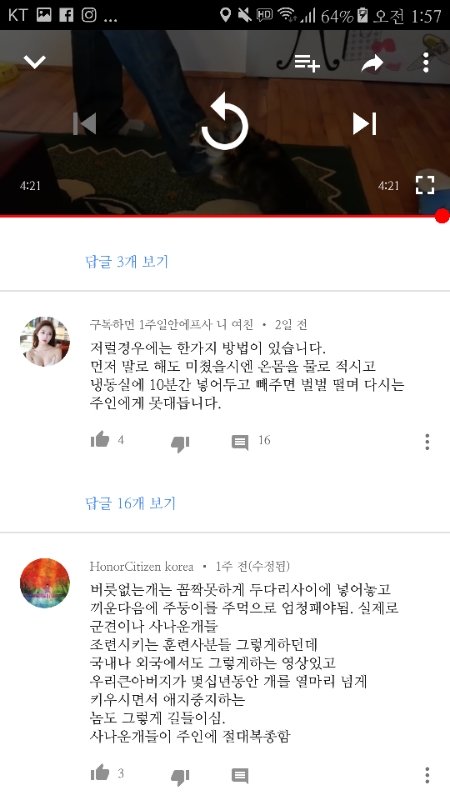
Task: Dislike the HonorCitizen korea comment
Action: point(180,777)
